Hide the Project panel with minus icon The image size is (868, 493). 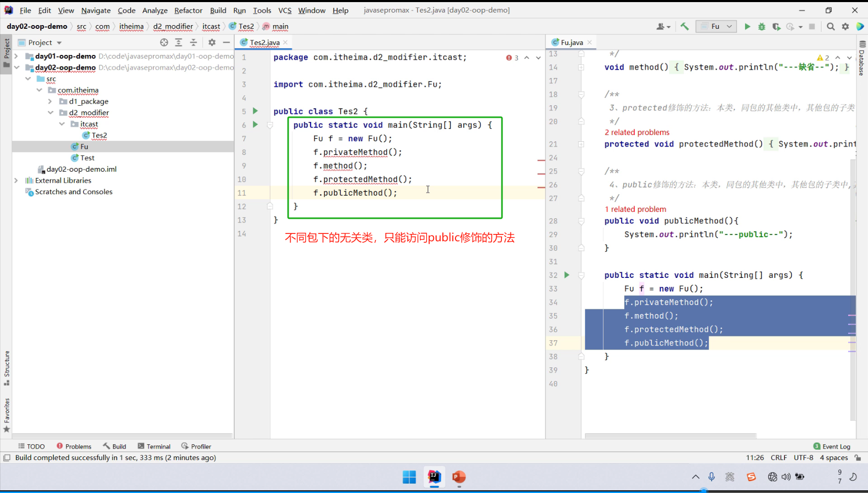coord(226,42)
